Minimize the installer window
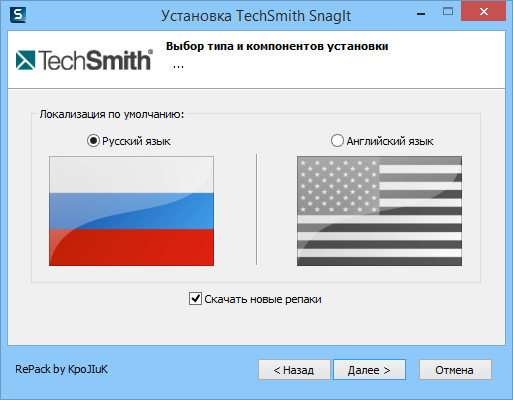 coord(421,13)
